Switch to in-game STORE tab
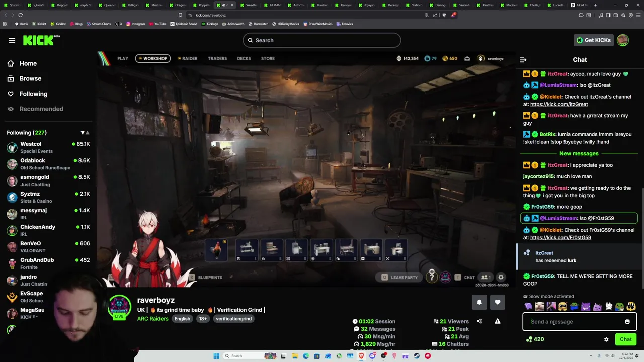The image size is (644, 362). click(x=268, y=58)
